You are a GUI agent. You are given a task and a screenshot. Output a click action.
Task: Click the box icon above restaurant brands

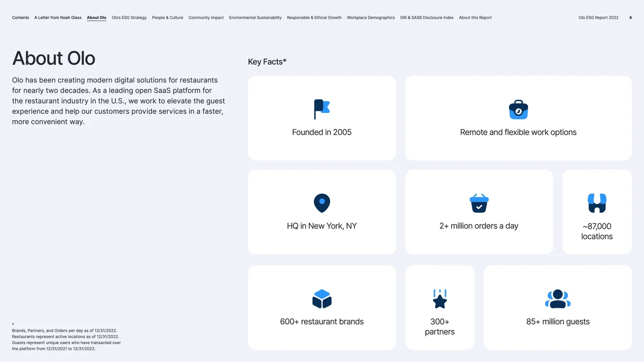pyautogui.click(x=322, y=299)
